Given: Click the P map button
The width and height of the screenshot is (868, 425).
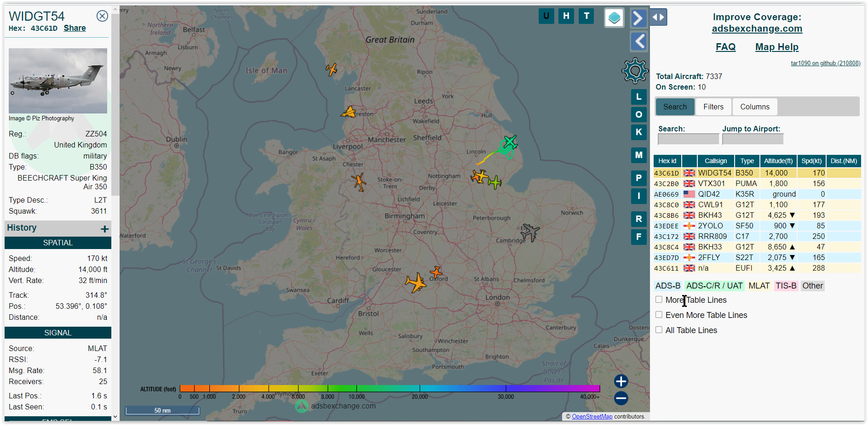Looking at the screenshot, I should [x=638, y=178].
